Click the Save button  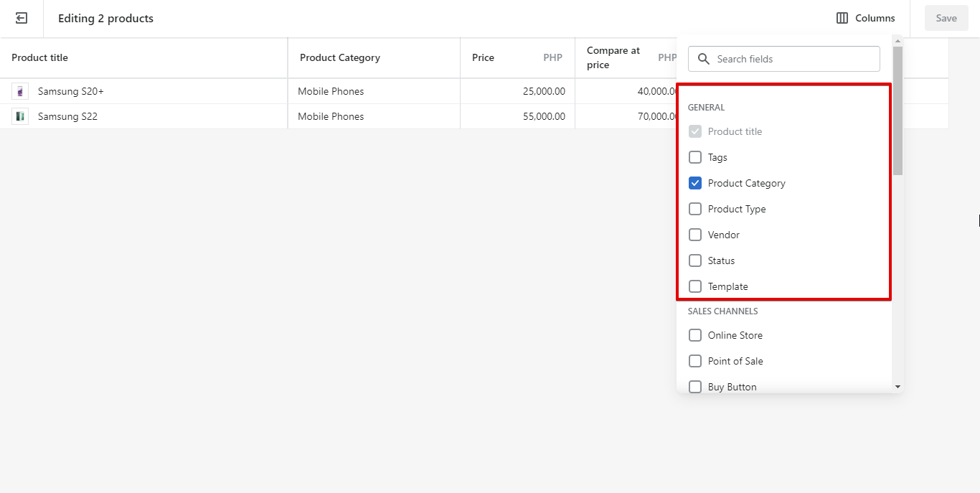pos(946,19)
